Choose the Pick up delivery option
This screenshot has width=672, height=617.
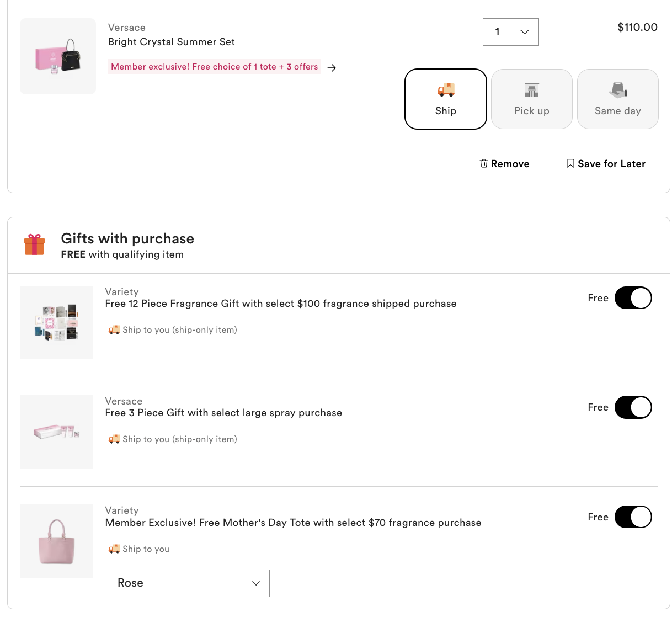532,99
